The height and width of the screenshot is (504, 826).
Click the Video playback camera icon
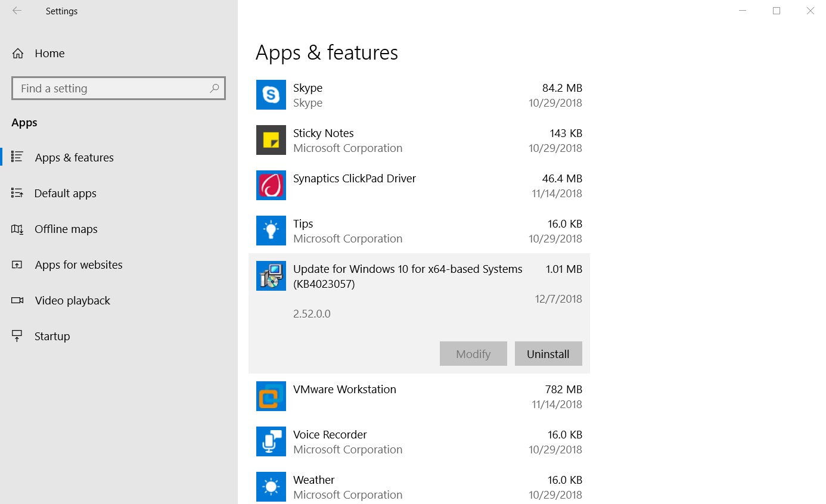17,300
